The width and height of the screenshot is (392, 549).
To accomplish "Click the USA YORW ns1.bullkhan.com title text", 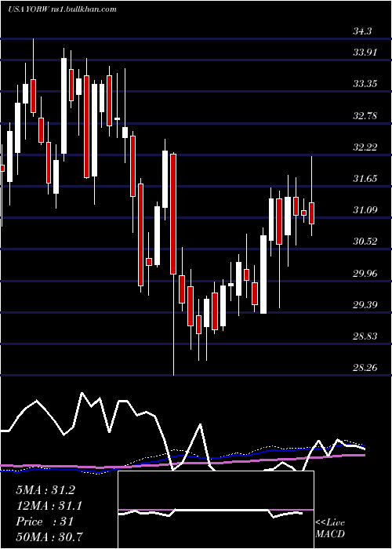I will 62,9.
